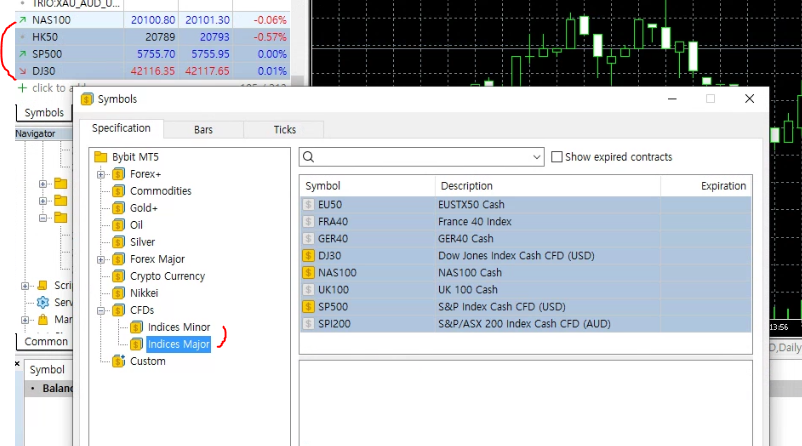Viewport: 802px width, 446px height.
Task: Click the dollar icon beside EU50
Action: [x=308, y=205]
